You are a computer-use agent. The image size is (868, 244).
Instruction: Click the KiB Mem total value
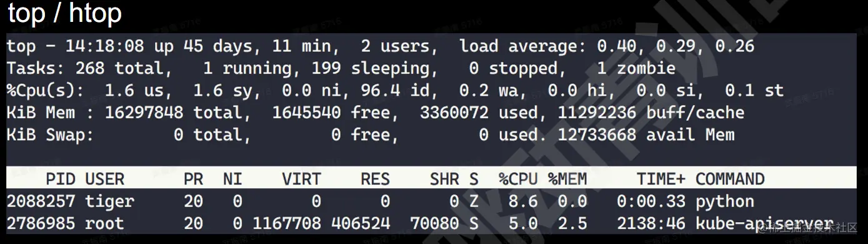[x=144, y=113]
